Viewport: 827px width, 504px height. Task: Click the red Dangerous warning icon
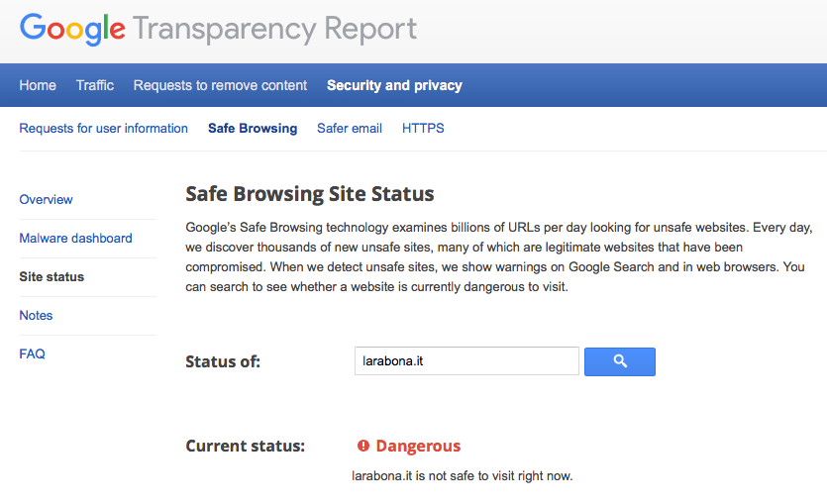coord(363,446)
